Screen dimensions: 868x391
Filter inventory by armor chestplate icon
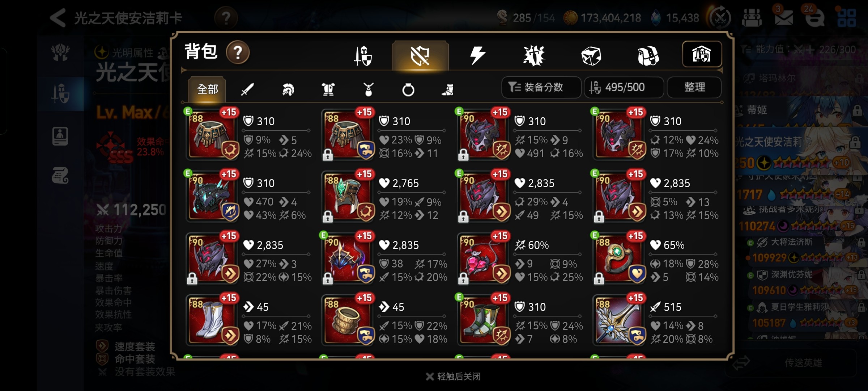click(328, 89)
